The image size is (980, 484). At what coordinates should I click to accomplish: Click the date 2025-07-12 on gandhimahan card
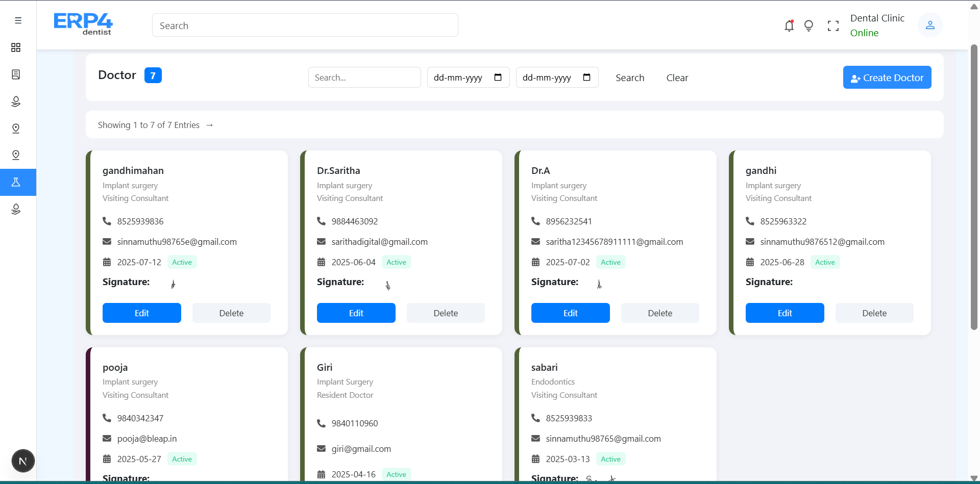click(x=139, y=262)
